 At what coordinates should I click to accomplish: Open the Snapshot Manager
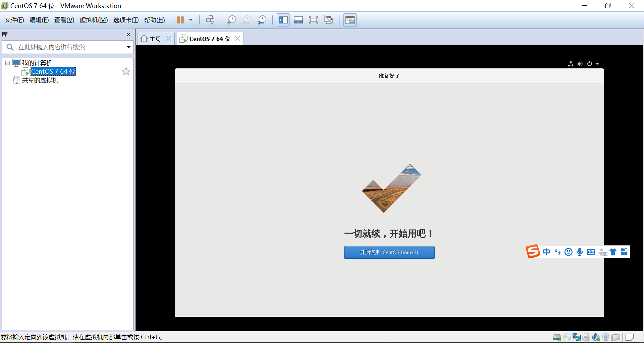(262, 20)
